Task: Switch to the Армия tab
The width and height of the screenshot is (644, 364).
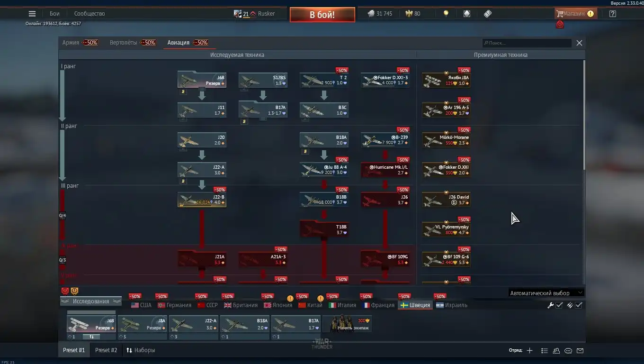Action: pyautogui.click(x=71, y=43)
